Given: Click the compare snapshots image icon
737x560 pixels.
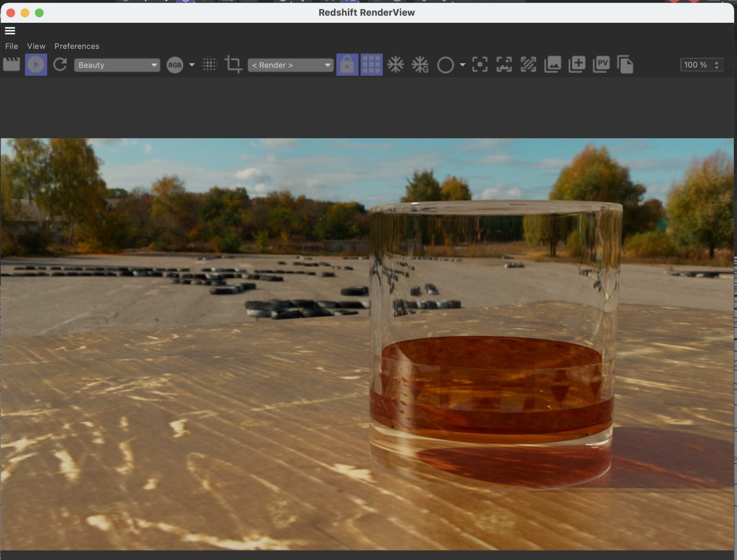Looking at the screenshot, I should 552,64.
